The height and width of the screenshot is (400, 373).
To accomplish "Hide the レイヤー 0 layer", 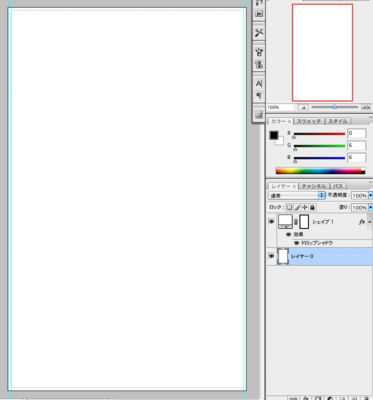I will (272, 256).
